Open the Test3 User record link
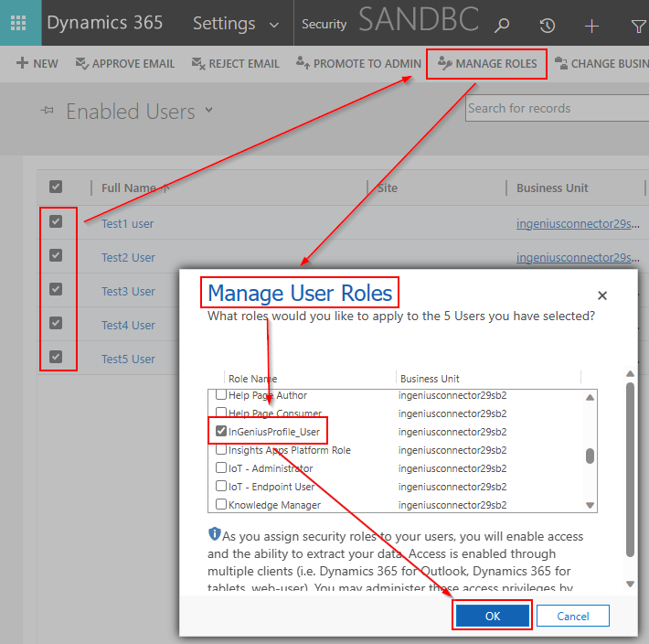 pos(128,291)
